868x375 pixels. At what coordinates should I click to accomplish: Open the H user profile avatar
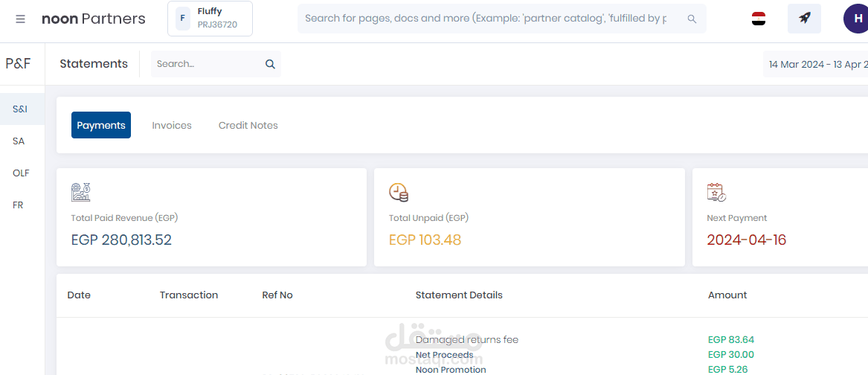[855, 19]
